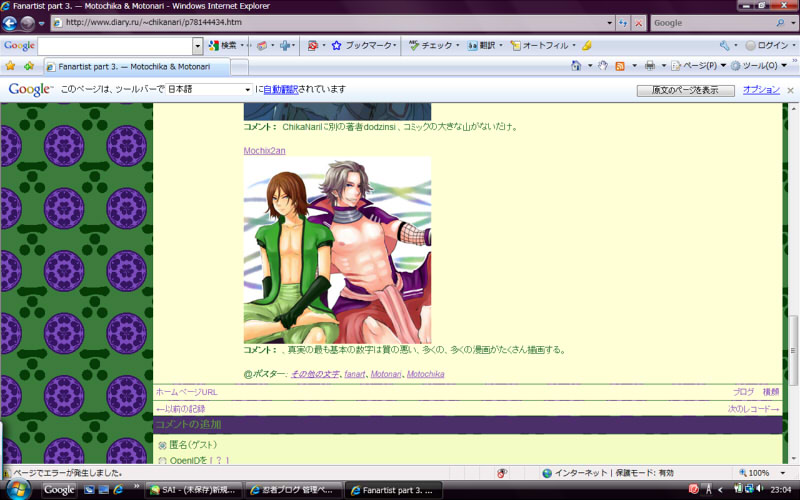The width and height of the screenshot is (800, 500).
Task: Switch to SAI taskbar window
Action: point(193,490)
